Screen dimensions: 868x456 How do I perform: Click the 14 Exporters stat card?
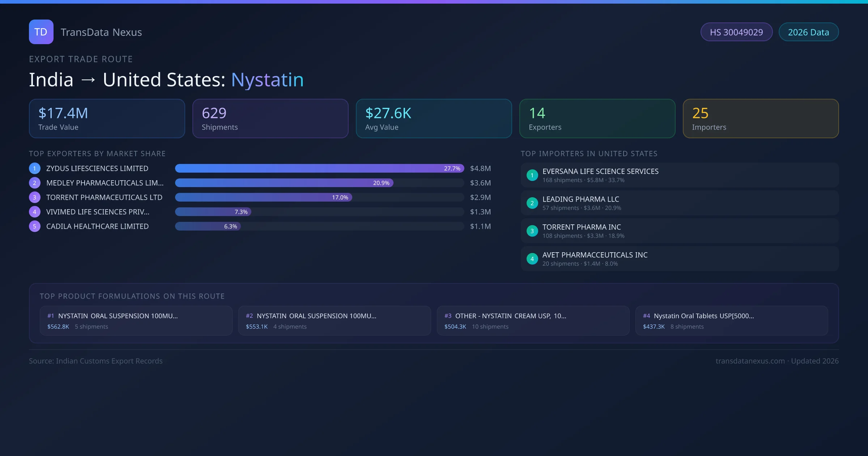coord(597,119)
